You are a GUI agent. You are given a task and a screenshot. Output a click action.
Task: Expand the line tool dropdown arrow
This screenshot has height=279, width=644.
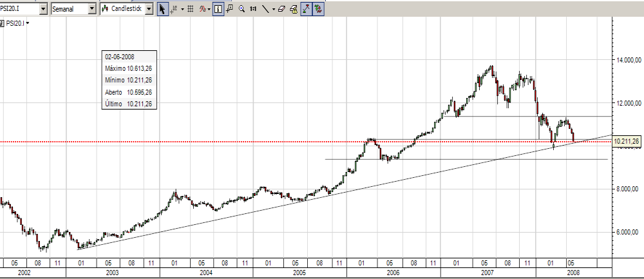274,9
